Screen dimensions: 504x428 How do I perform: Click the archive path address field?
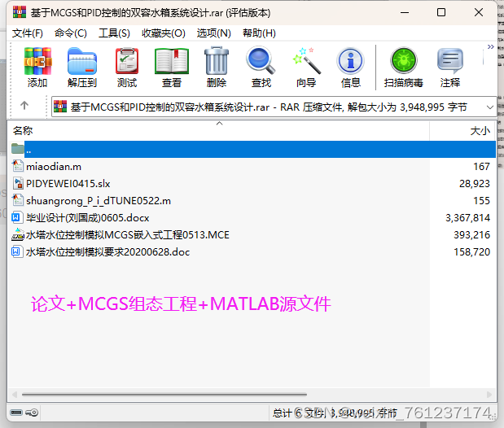click(x=274, y=107)
